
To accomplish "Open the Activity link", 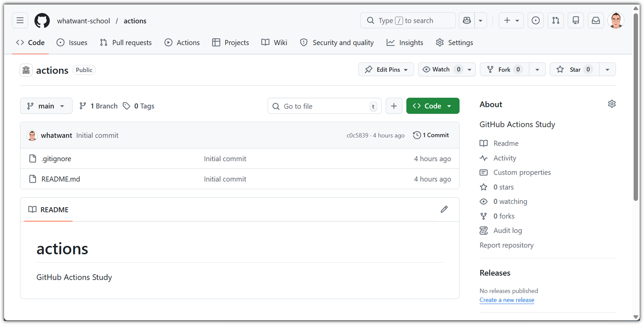I will pos(498,158).
